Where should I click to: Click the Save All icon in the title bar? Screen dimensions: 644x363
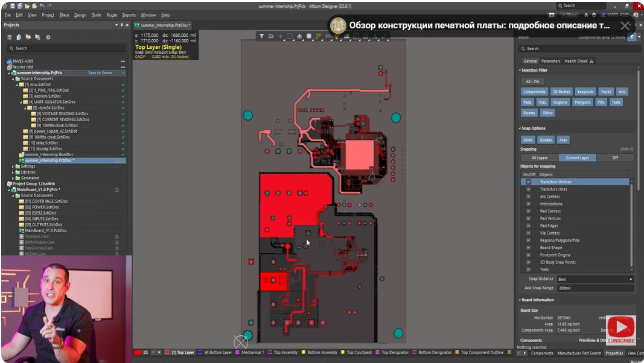[19, 6]
